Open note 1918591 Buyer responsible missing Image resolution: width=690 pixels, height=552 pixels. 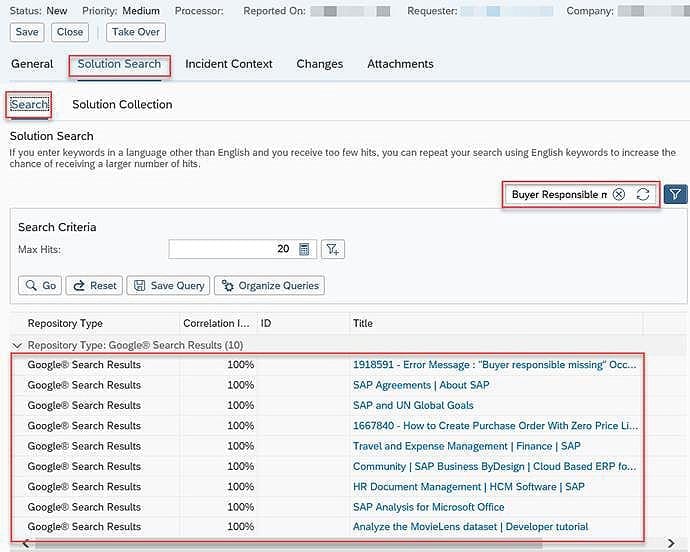(x=495, y=365)
